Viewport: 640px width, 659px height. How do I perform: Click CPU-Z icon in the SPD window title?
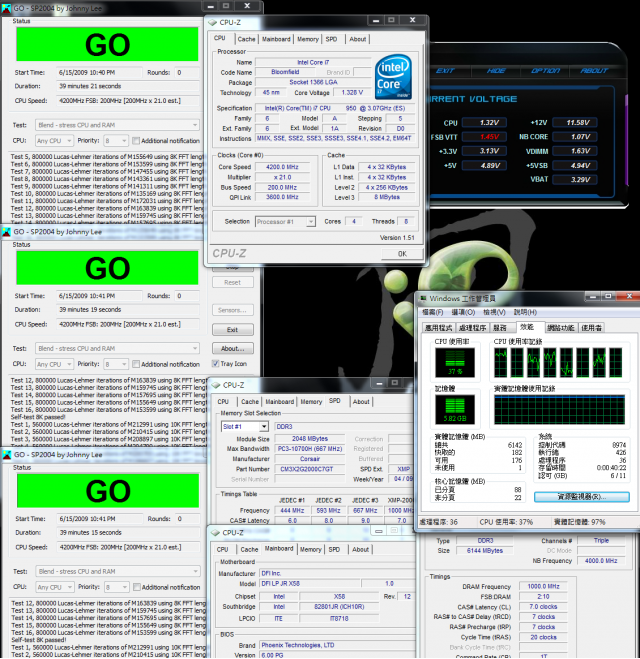pyautogui.click(x=216, y=385)
